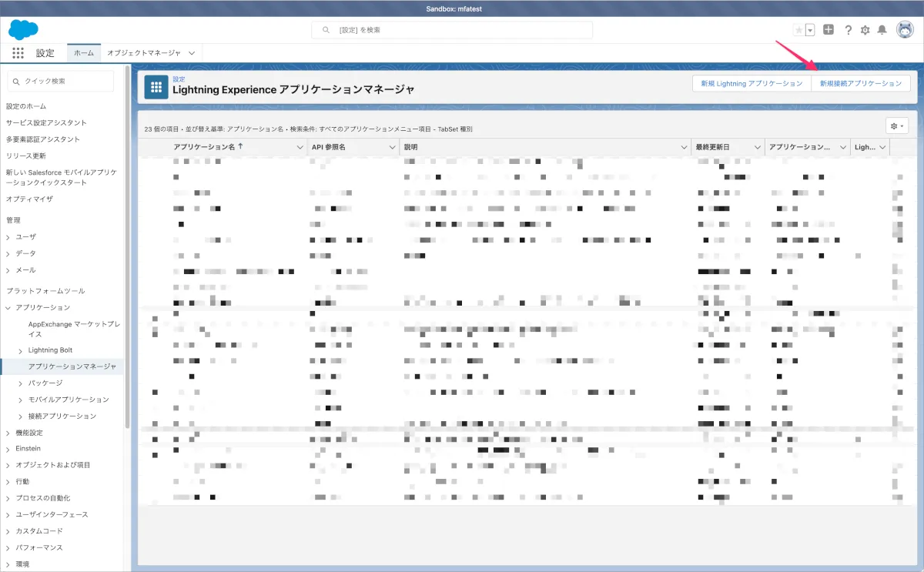
Task: Click 新規 Lightning アプリケーション button
Action: (x=752, y=83)
